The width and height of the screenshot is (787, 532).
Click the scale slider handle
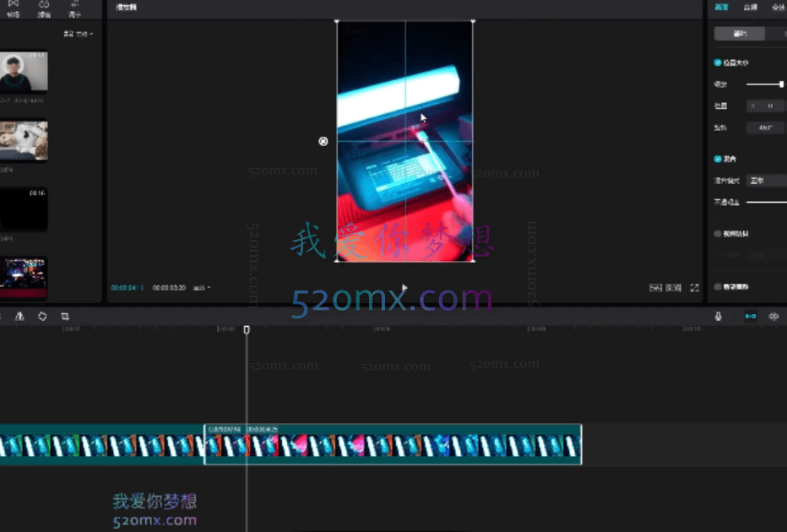pyautogui.click(x=781, y=84)
